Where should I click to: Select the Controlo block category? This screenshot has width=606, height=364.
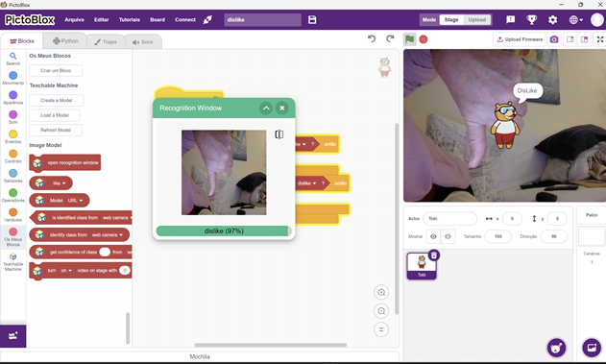(x=13, y=157)
